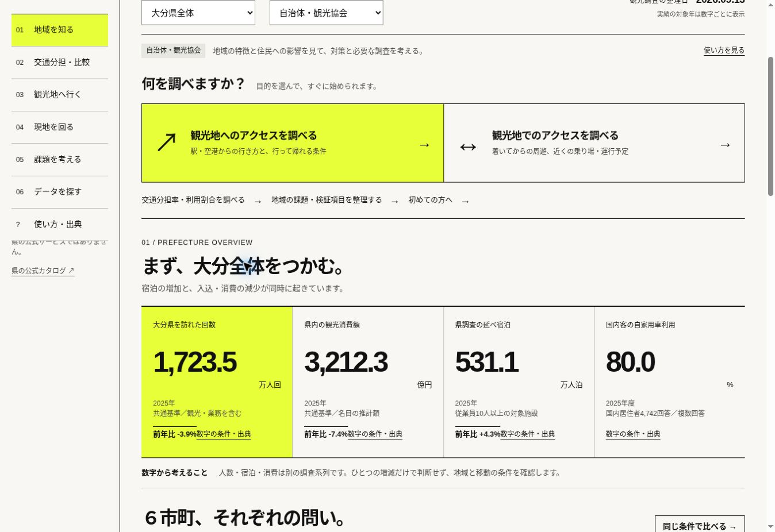Screen dimensions: 775x532
Task: Click the value 3,212.3
Action: point(346,363)
